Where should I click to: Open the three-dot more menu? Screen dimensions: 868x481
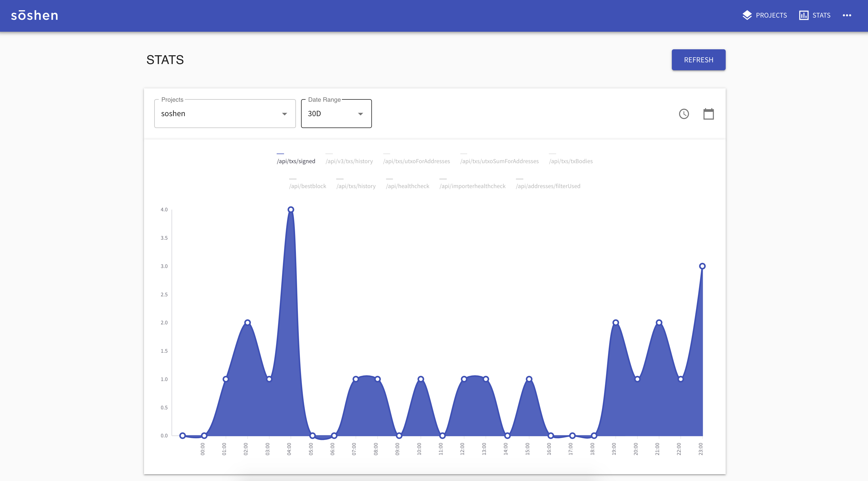[x=847, y=15]
